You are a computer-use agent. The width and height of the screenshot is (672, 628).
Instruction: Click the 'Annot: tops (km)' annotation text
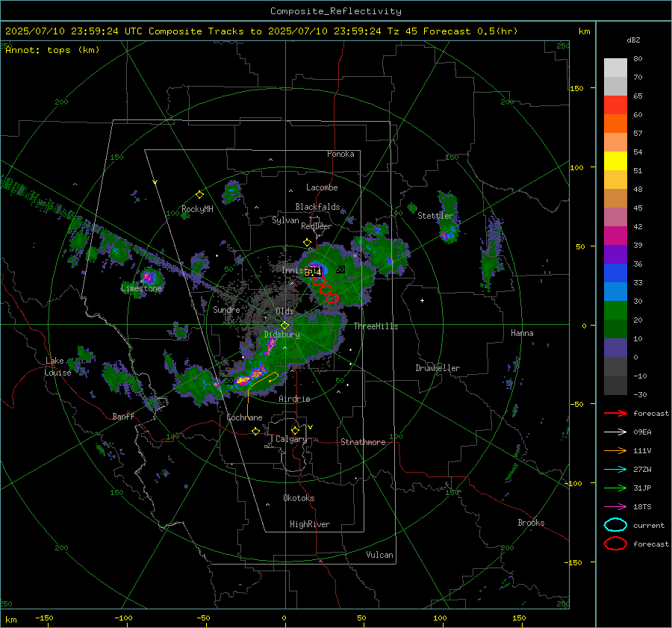52,50
